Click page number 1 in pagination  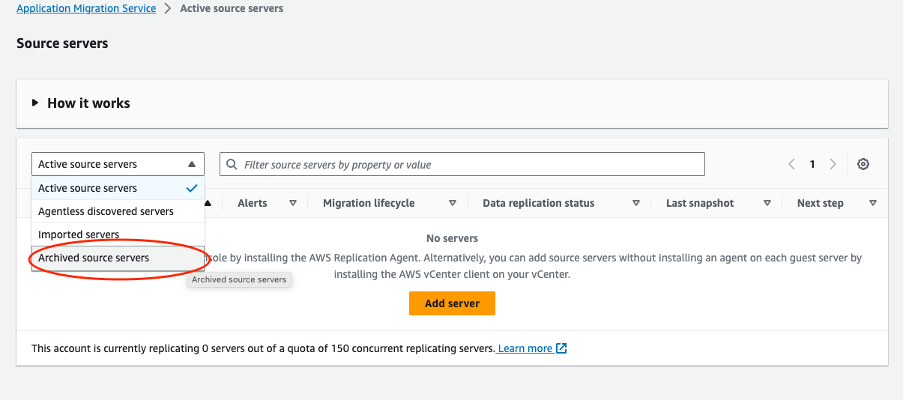pos(813,164)
